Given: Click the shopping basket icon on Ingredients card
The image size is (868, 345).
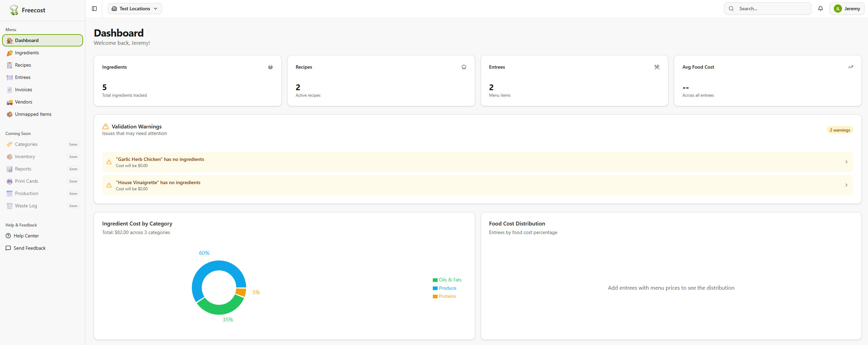Looking at the screenshot, I should click(270, 67).
